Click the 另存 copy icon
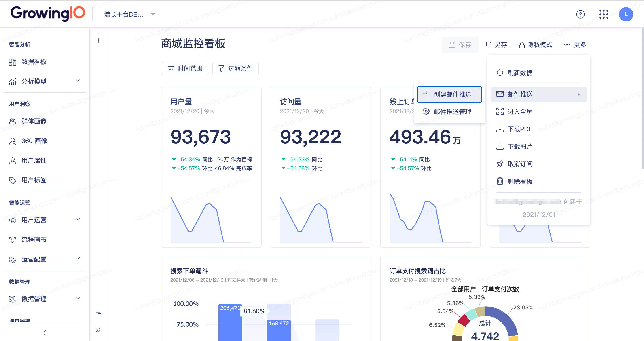 [489, 45]
